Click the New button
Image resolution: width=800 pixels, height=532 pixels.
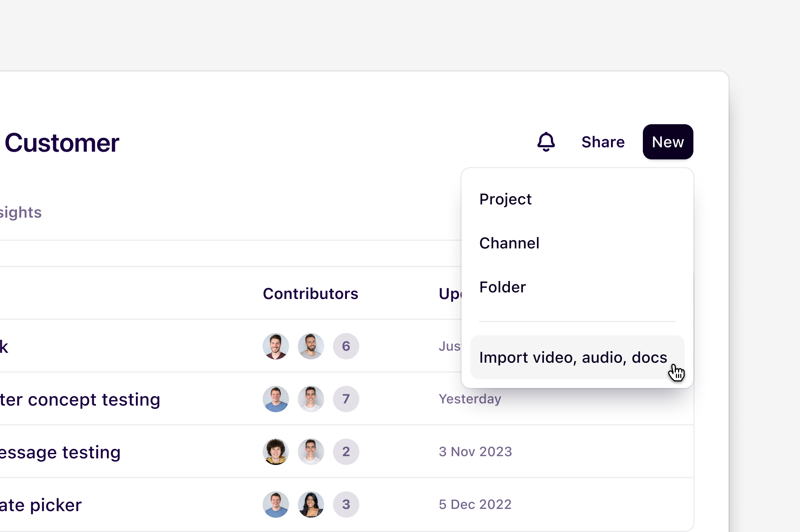[x=667, y=142]
